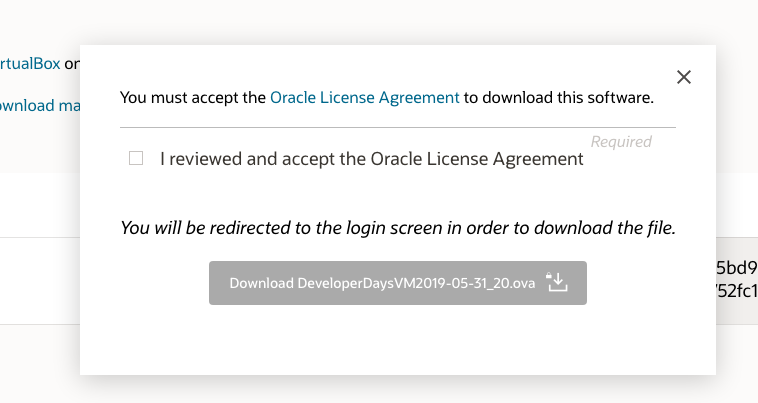Select the checksum text starting with 5bd9
This screenshot has width=758, height=403.
click(x=736, y=268)
